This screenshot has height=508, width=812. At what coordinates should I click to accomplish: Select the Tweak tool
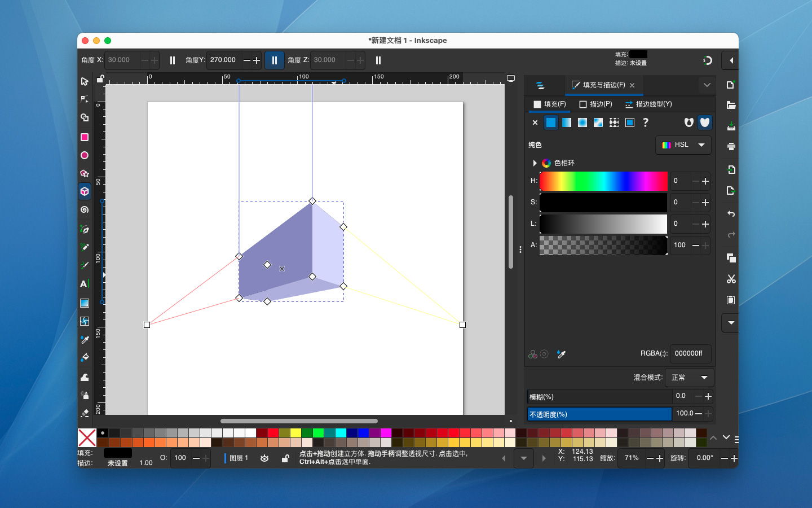(x=85, y=377)
